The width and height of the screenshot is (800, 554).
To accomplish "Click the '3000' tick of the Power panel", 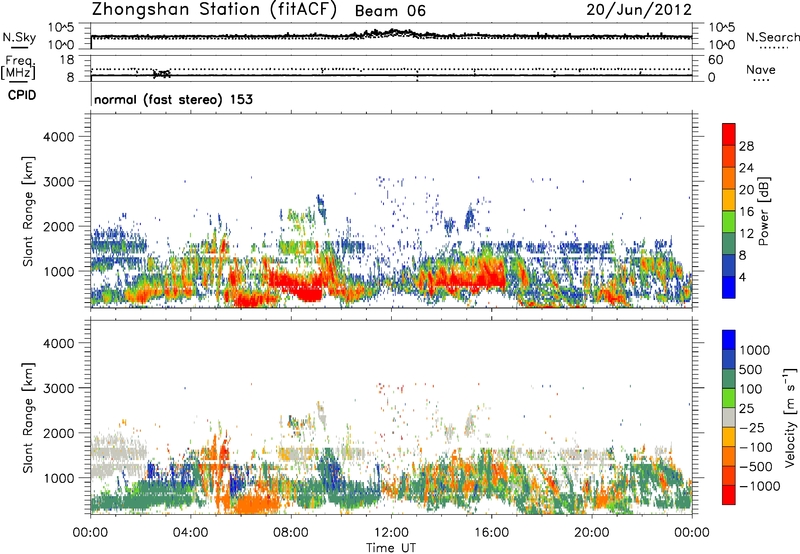I will [x=58, y=182].
